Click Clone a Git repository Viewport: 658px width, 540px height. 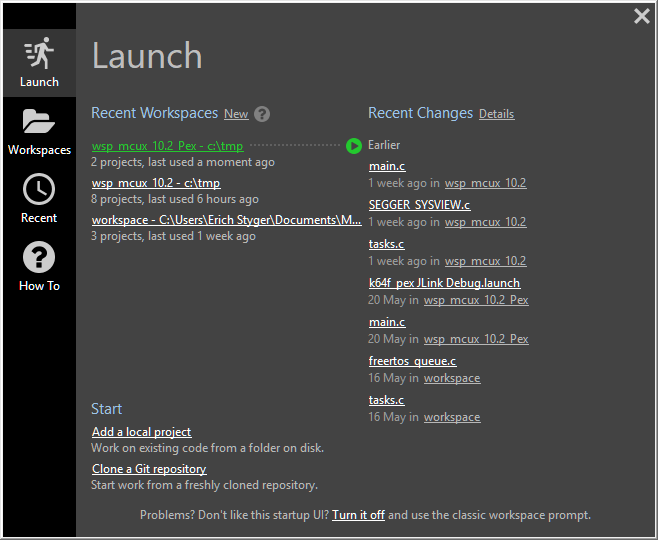(149, 469)
